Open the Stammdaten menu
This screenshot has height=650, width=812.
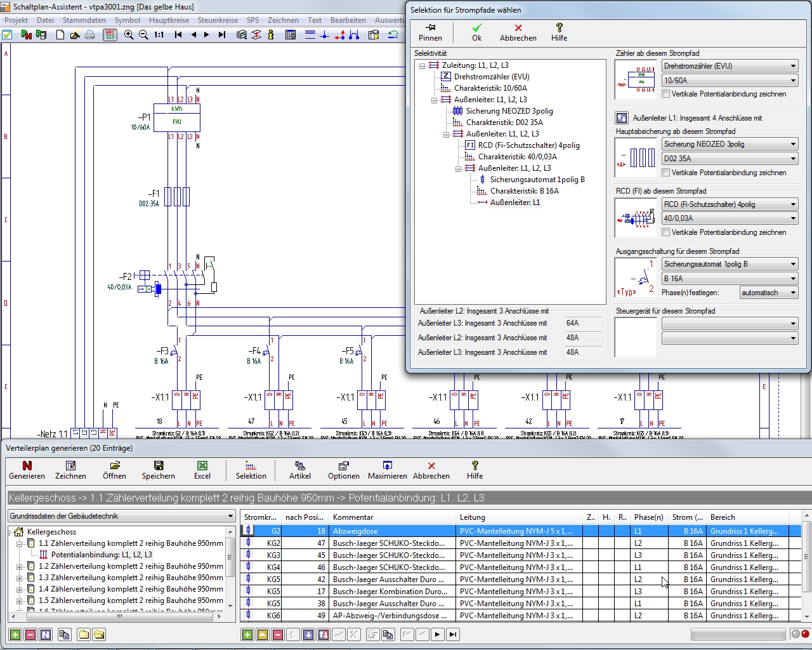(x=84, y=20)
